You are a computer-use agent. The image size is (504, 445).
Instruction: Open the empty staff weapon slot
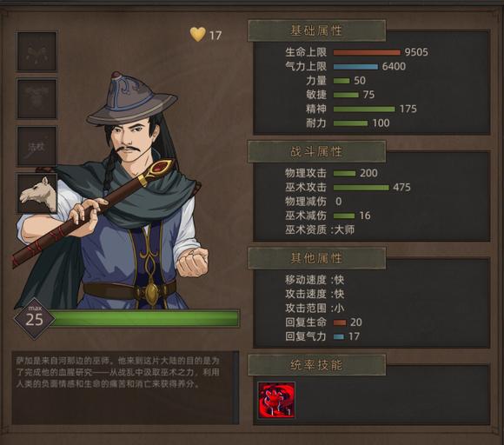click(x=37, y=146)
